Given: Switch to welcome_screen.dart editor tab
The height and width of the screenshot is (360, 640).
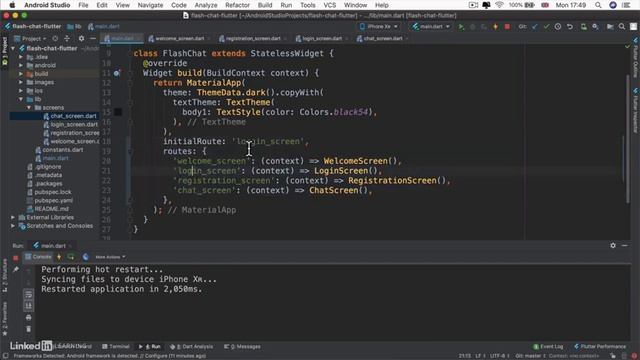Looking at the screenshot, I should tap(180, 38).
